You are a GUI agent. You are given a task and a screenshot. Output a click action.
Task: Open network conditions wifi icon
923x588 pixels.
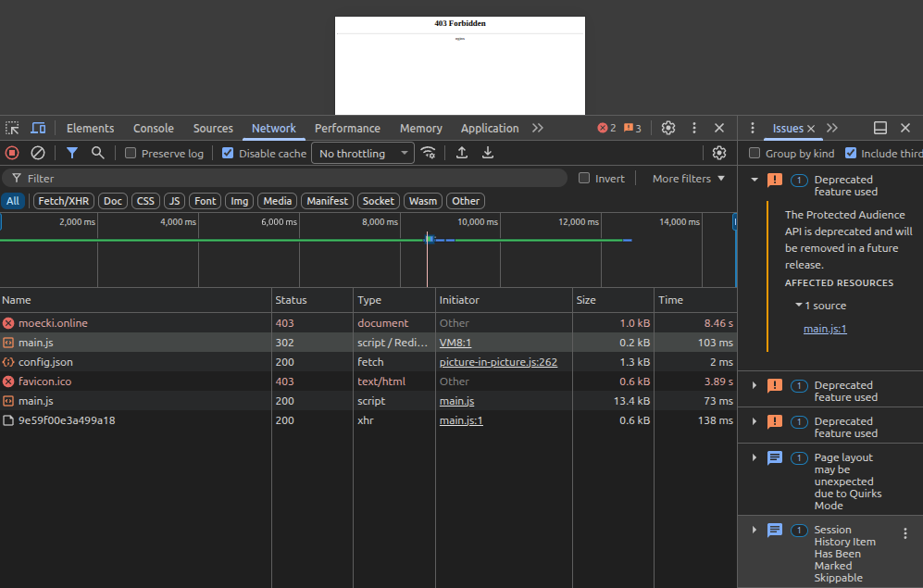tap(428, 153)
